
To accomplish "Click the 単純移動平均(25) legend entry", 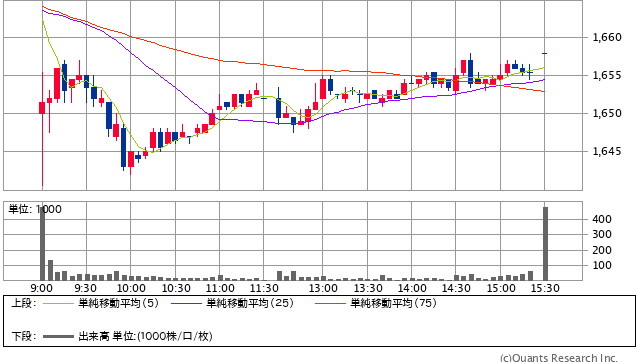I will 250,303.
